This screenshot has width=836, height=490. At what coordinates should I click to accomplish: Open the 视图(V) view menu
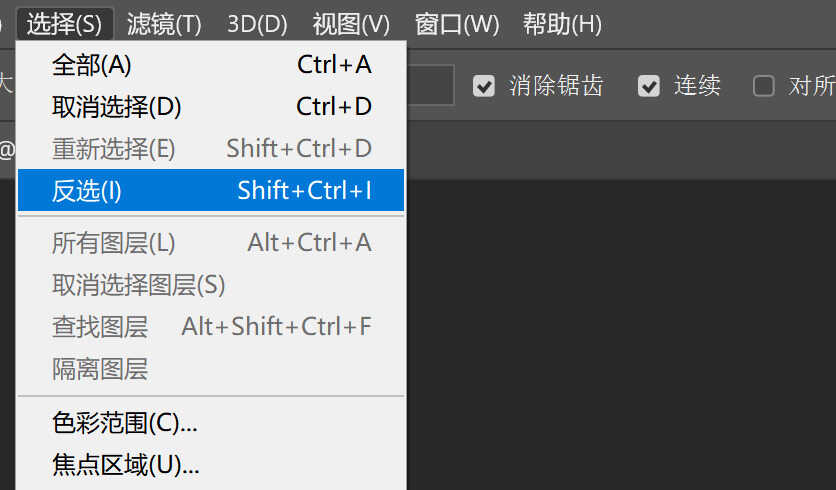click(351, 24)
